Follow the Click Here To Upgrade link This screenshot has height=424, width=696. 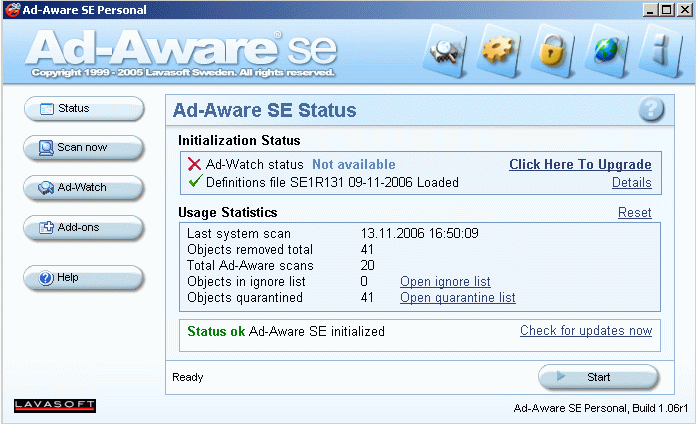(x=580, y=165)
